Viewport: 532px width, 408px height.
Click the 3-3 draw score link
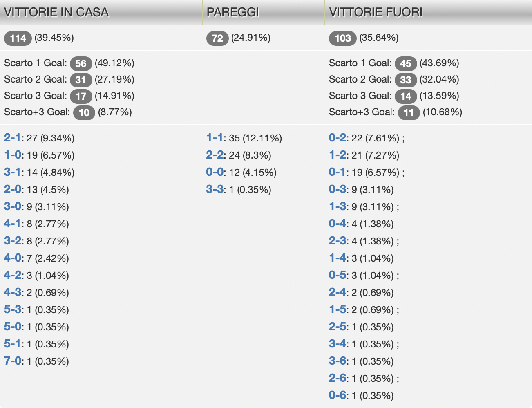(215, 189)
